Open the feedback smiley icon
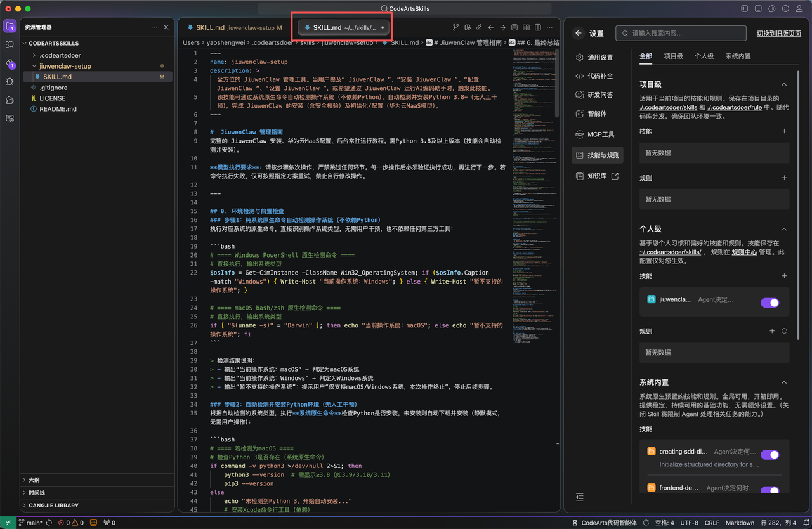This screenshot has height=529, width=812. tap(786, 9)
